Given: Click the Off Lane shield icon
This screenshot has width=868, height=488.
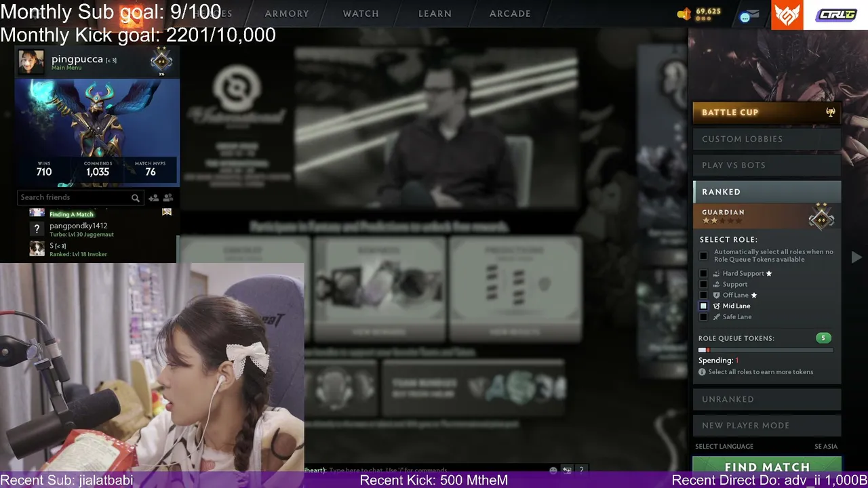Looking at the screenshot, I should 717,296.
